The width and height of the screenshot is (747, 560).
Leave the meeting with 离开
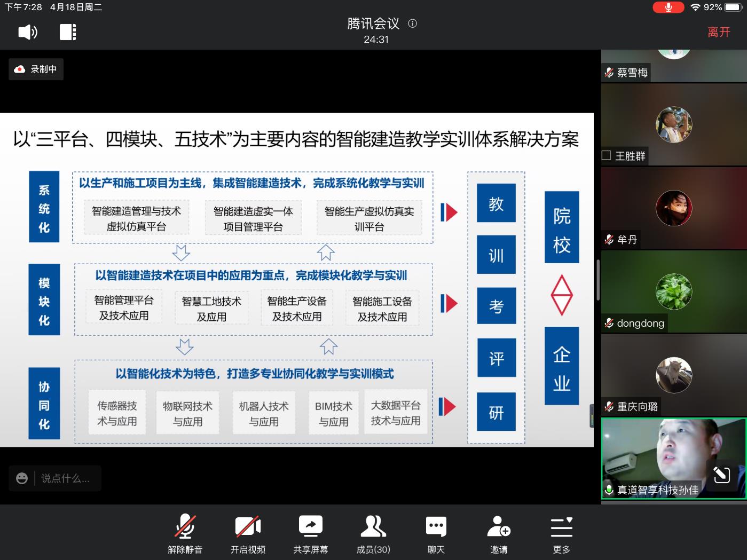click(718, 33)
